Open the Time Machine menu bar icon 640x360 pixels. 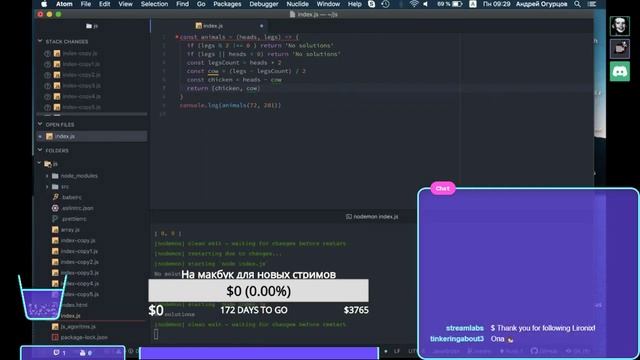385,4
